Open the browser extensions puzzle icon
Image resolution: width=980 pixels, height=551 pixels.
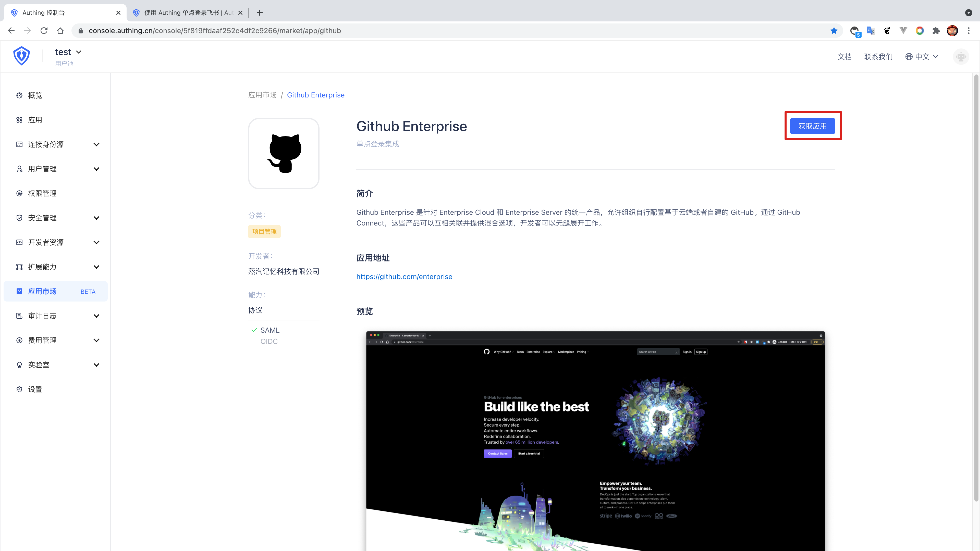point(936,31)
